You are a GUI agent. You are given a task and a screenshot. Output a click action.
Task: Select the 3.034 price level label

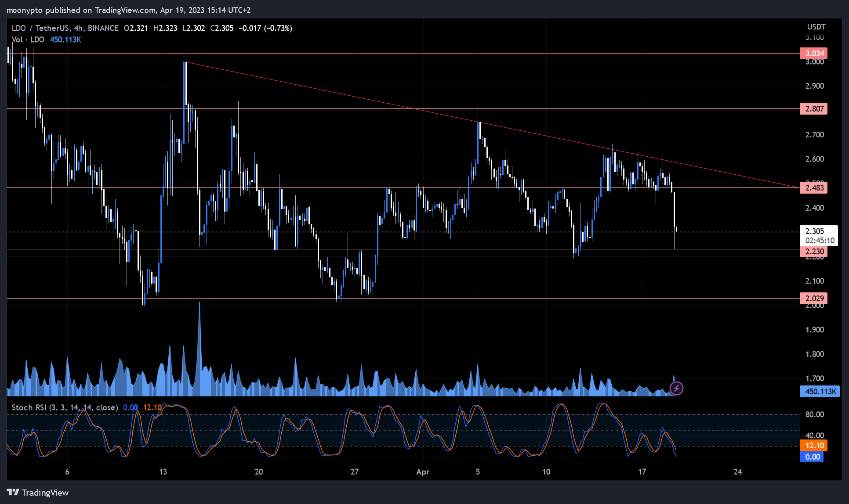point(814,54)
